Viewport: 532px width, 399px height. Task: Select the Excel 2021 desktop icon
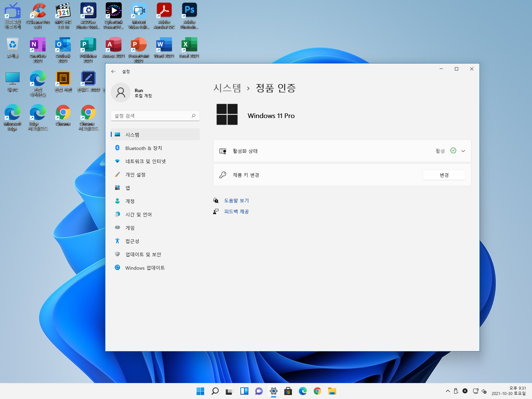pyautogui.click(x=190, y=48)
